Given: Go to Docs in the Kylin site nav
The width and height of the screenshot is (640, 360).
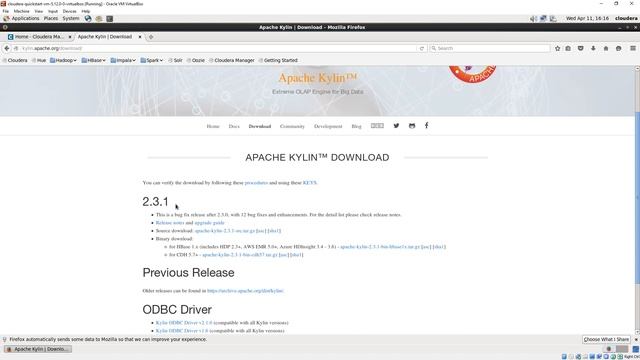Looking at the screenshot, I should tap(234, 126).
